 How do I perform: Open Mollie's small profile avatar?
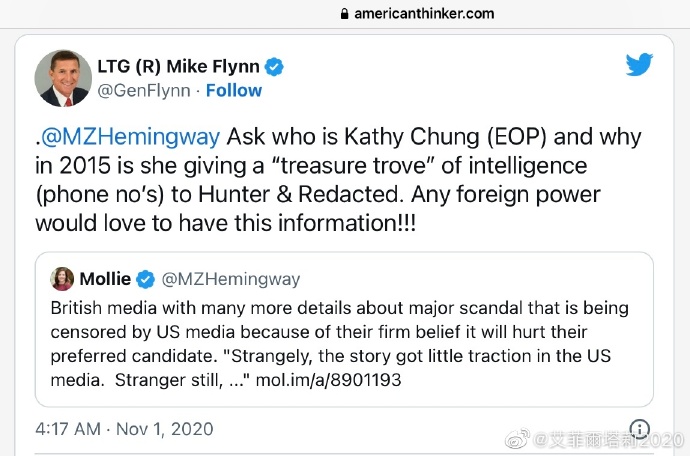pos(62,278)
